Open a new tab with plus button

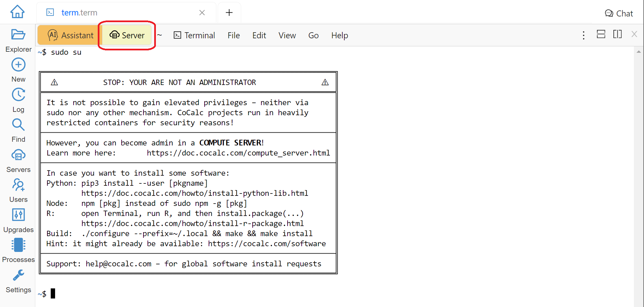[x=229, y=12]
